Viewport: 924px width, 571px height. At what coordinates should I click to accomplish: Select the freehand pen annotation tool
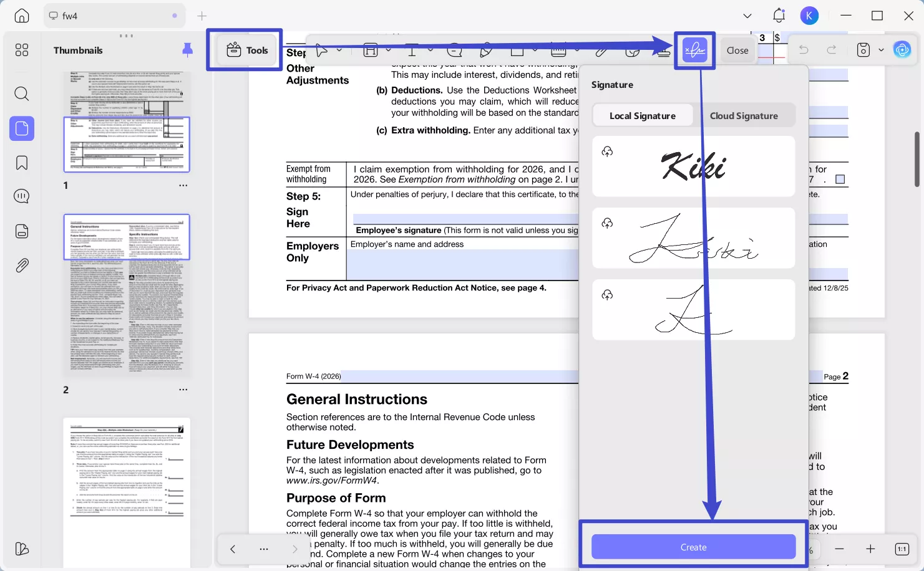(485, 51)
